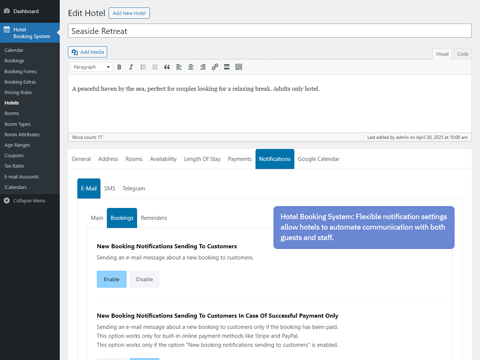Open the Rooms tab
The height and width of the screenshot is (360, 480).
tap(134, 159)
